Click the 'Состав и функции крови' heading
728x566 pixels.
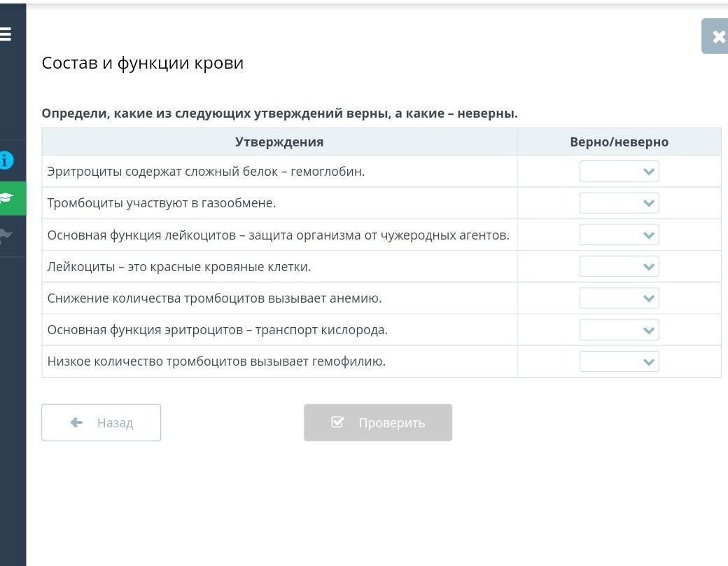coord(143,63)
